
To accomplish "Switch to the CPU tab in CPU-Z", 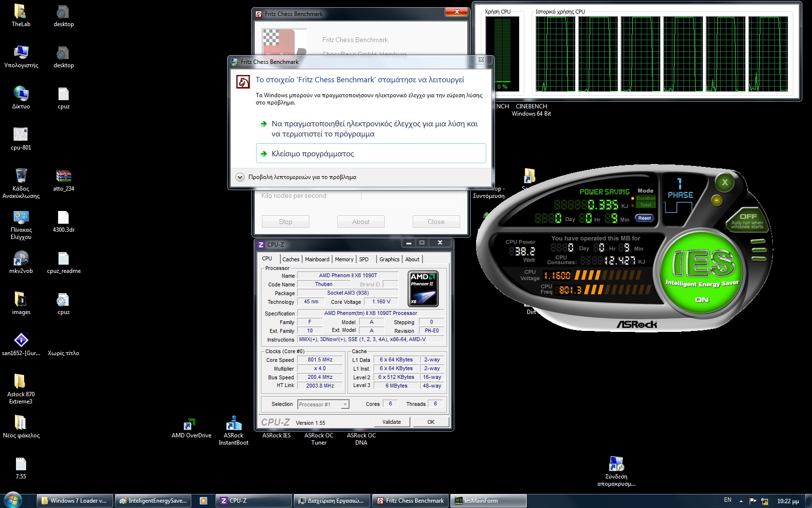I will [x=267, y=259].
